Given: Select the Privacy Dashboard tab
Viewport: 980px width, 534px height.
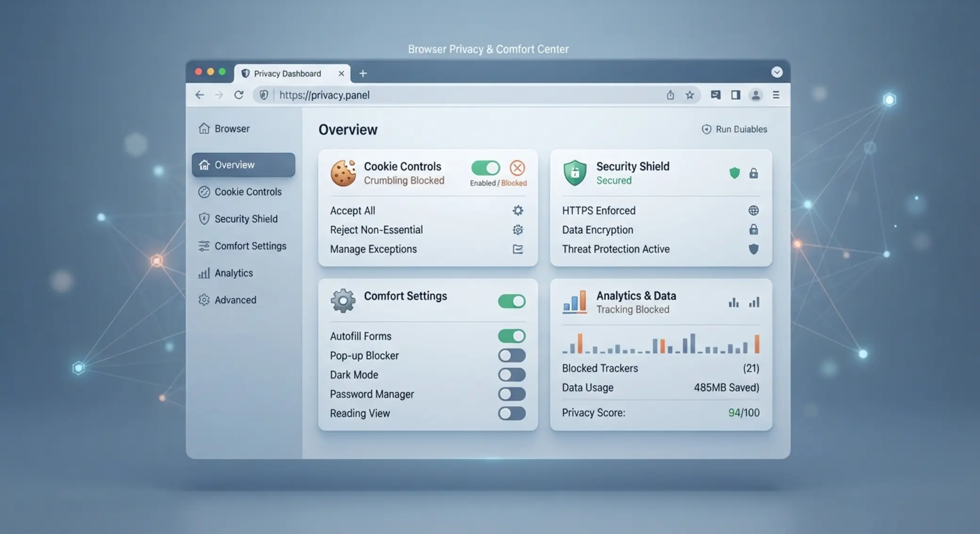Looking at the screenshot, I should tap(292, 73).
